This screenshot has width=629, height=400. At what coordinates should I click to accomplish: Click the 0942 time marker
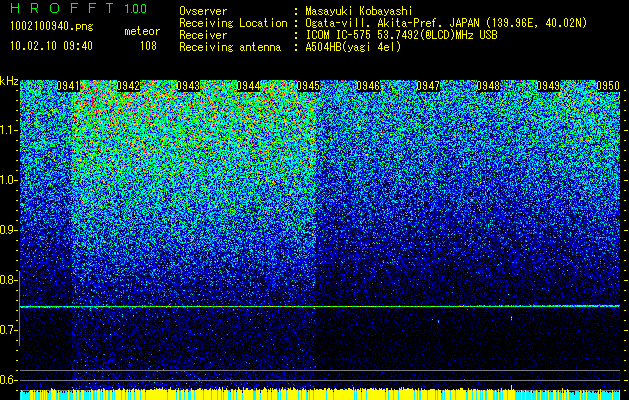point(128,86)
